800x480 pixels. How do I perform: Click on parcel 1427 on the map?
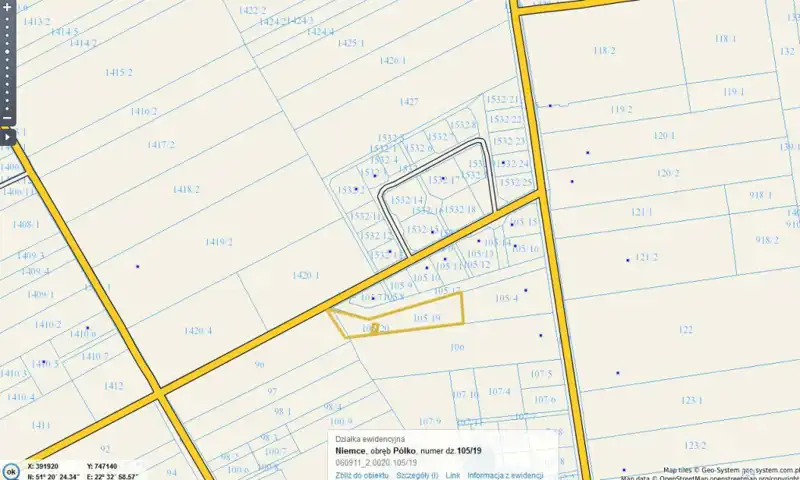coord(408,102)
